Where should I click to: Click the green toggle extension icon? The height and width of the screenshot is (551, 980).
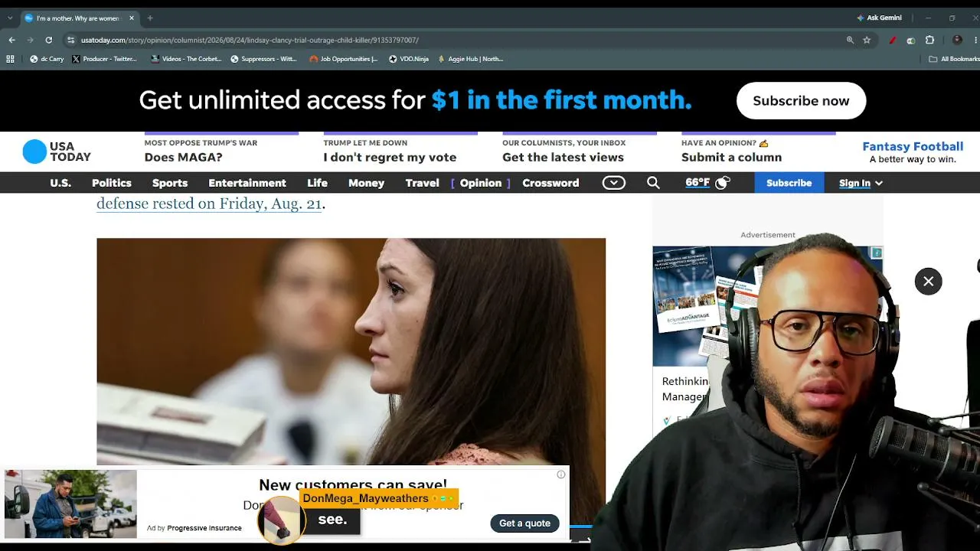(911, 40)
